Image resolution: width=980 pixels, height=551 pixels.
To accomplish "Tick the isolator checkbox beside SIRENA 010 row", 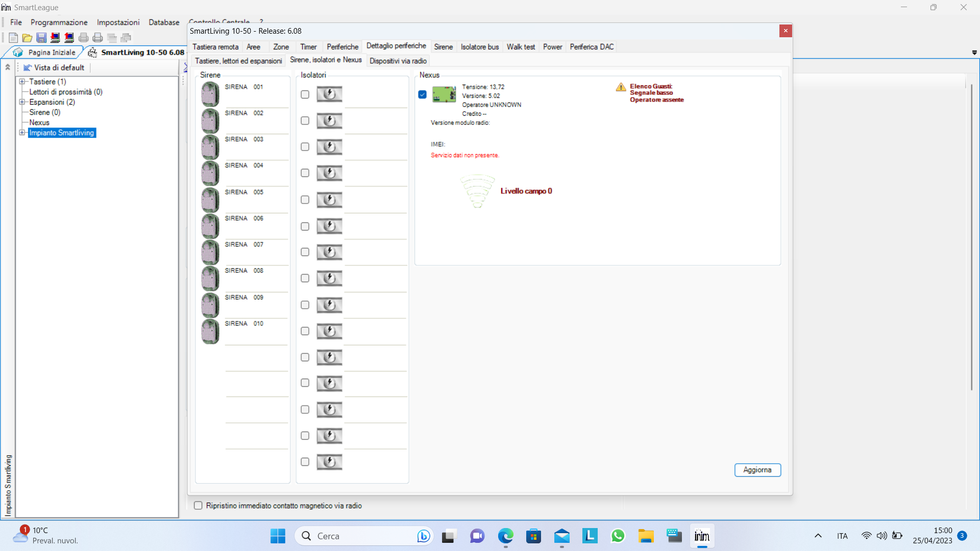I will point(305,332).
